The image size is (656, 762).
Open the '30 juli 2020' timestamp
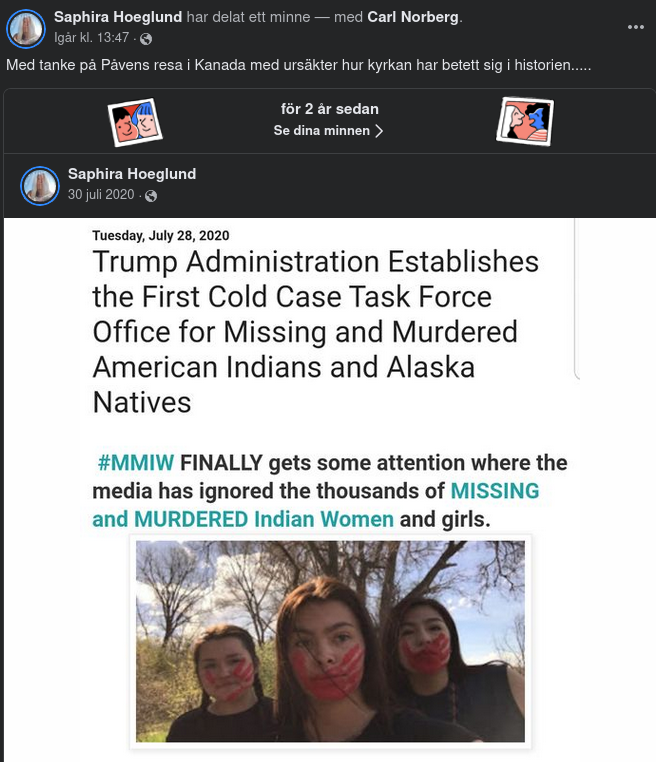[101, 195]
